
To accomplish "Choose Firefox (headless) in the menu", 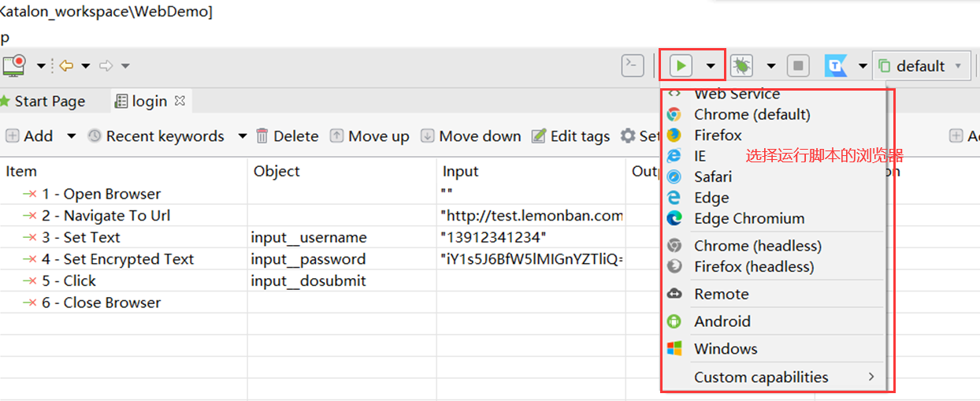I will pyautogui.click(x=753, y=267).
